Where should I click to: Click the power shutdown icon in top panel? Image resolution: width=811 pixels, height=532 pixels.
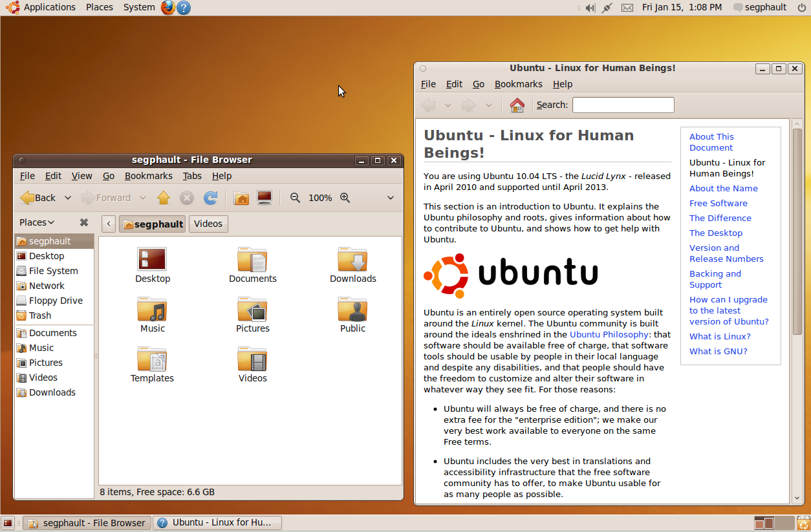[801, 7]
